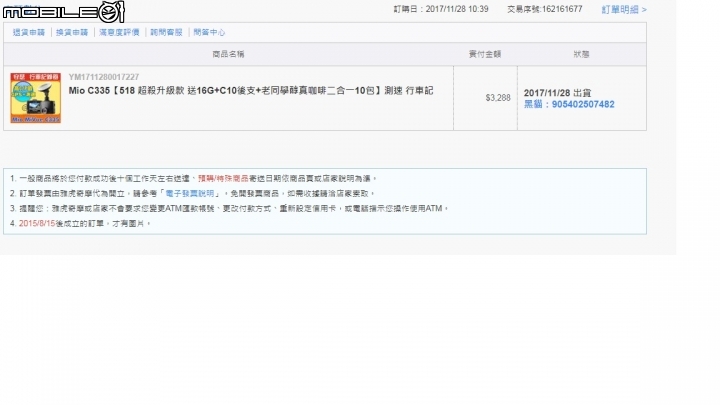Open the 詢問客服 customer service link
The height and width of the screenshot is (405, 720).
point(167,33)
